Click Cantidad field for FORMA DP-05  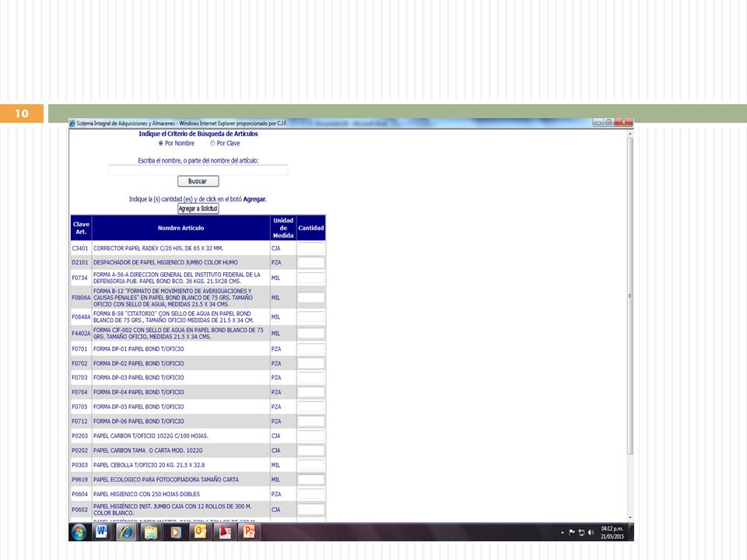click(310, 407)
